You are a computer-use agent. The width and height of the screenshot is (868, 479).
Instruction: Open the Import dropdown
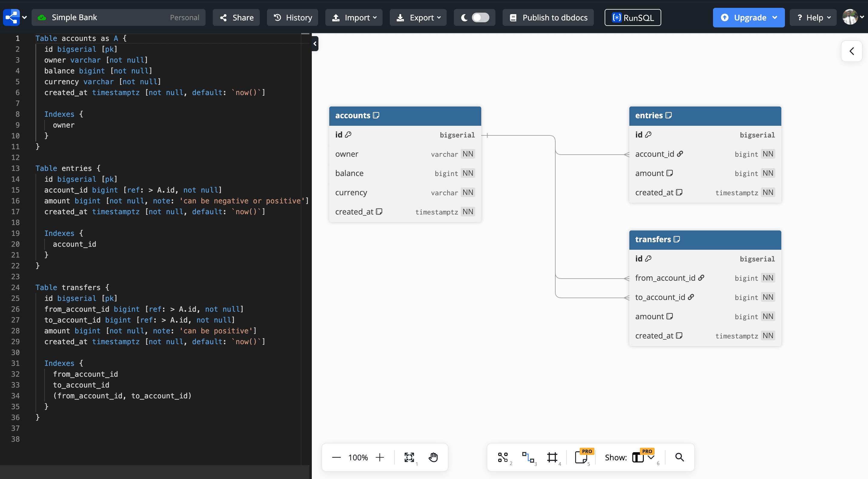pyautogui.click(x=353, y=17)
